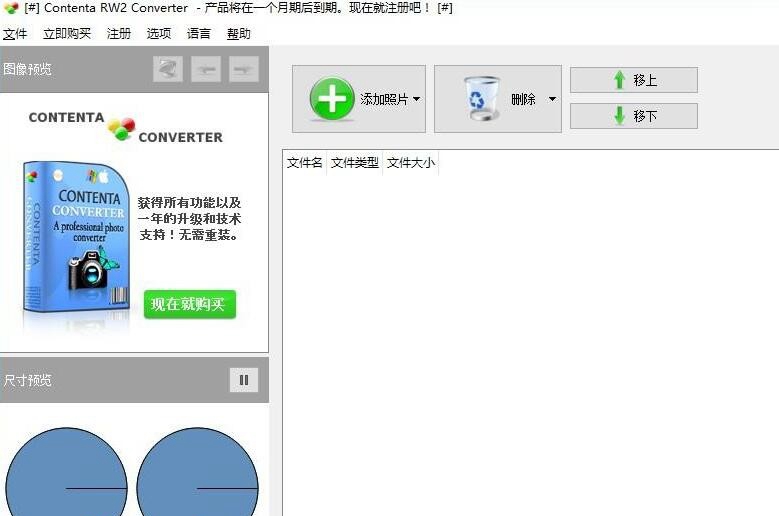The image size is (779, 516).
Task: Click the previous image arrow in preview header
Action: pyautogui.click(x=206, y=69)
